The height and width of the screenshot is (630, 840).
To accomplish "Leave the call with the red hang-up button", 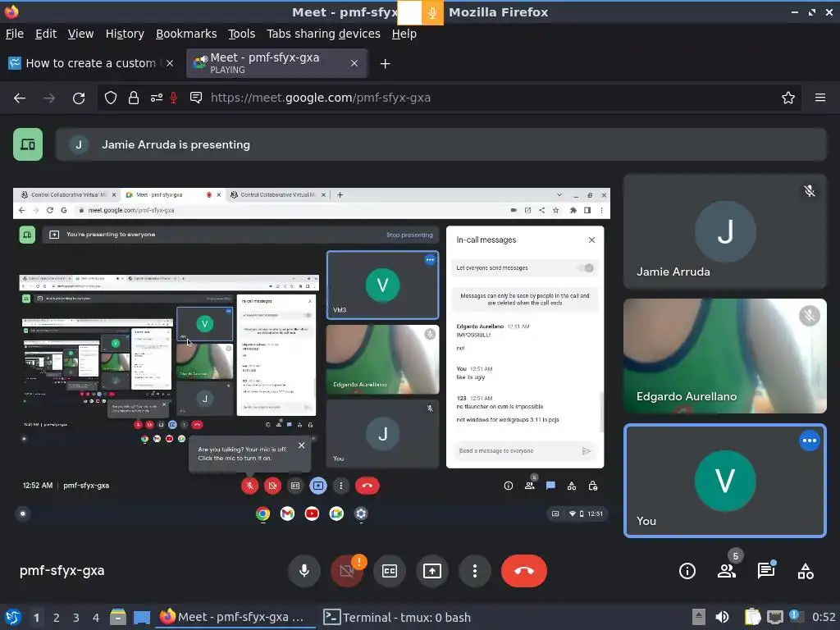I will (524, 571).
